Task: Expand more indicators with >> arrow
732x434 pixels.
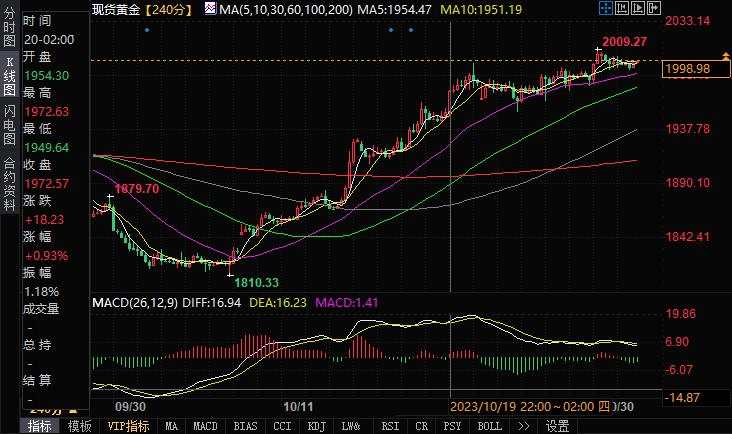Action: coord(524,426)
